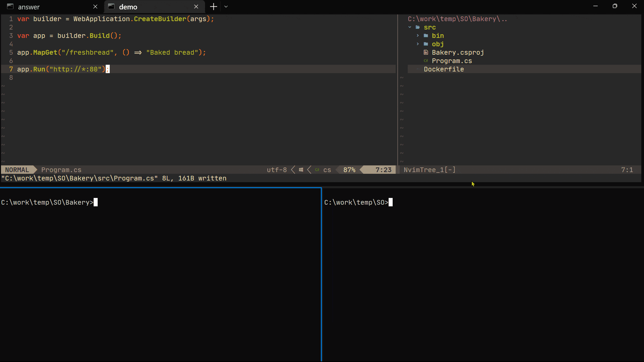Select the obj folder name
The image size is (644, 362).
[438, 44]
